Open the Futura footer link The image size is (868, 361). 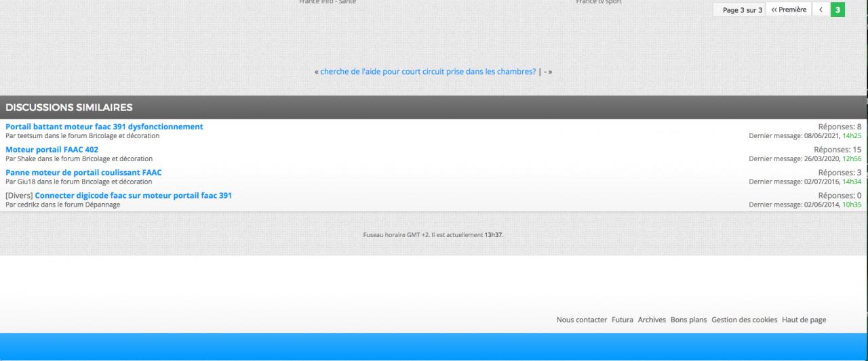[623, 320]
